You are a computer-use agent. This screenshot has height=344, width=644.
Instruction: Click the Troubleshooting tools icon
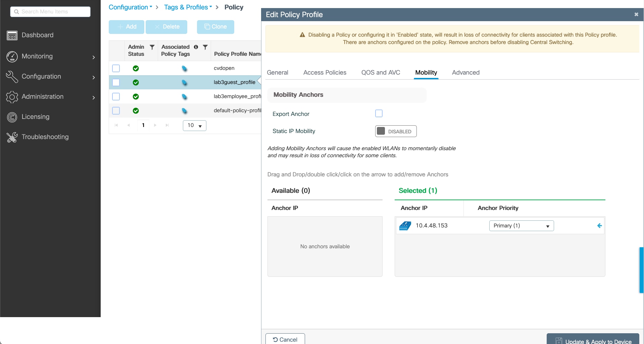coord(12,137)
